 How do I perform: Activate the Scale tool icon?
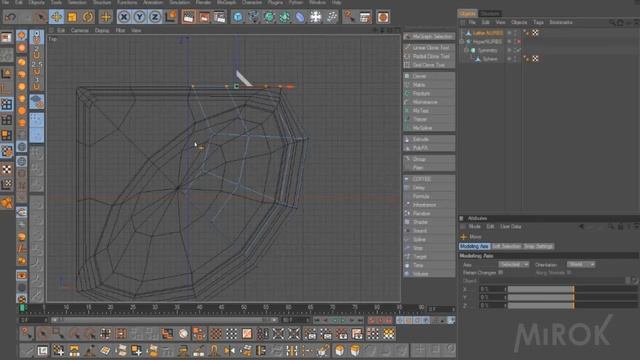pos(72,17)
